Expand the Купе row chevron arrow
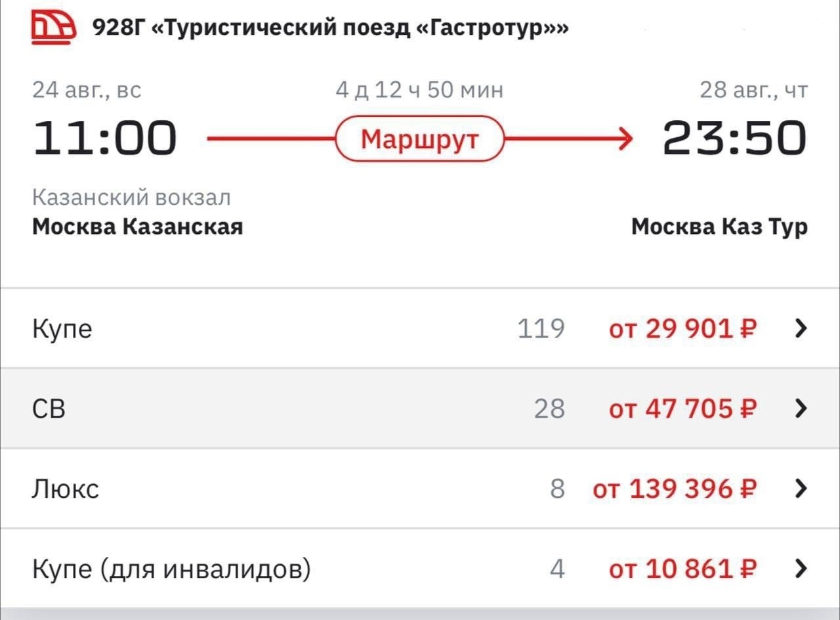This screenshot has width=840, height=620. click(x=800, y=328)
